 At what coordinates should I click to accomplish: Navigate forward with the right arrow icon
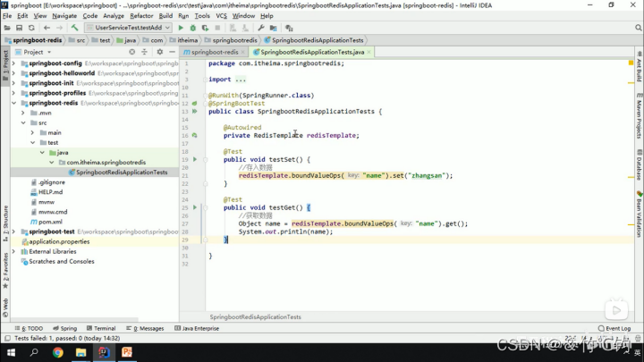(60, 28)
